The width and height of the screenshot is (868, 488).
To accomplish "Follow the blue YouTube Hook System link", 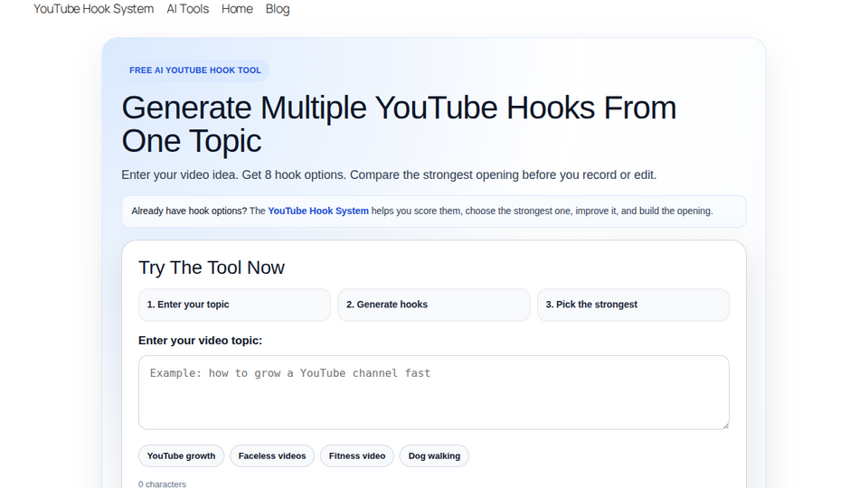I will point(318,211).
